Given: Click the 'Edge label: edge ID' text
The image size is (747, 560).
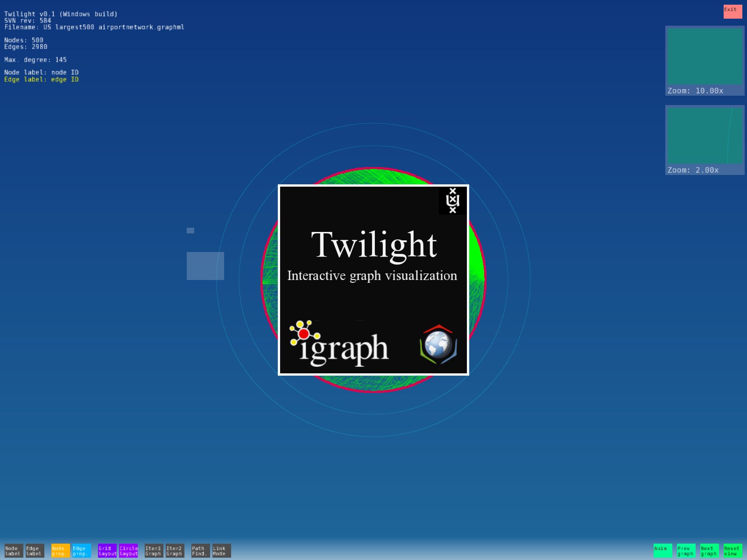Looking at the screenshot, I should 42,79.
